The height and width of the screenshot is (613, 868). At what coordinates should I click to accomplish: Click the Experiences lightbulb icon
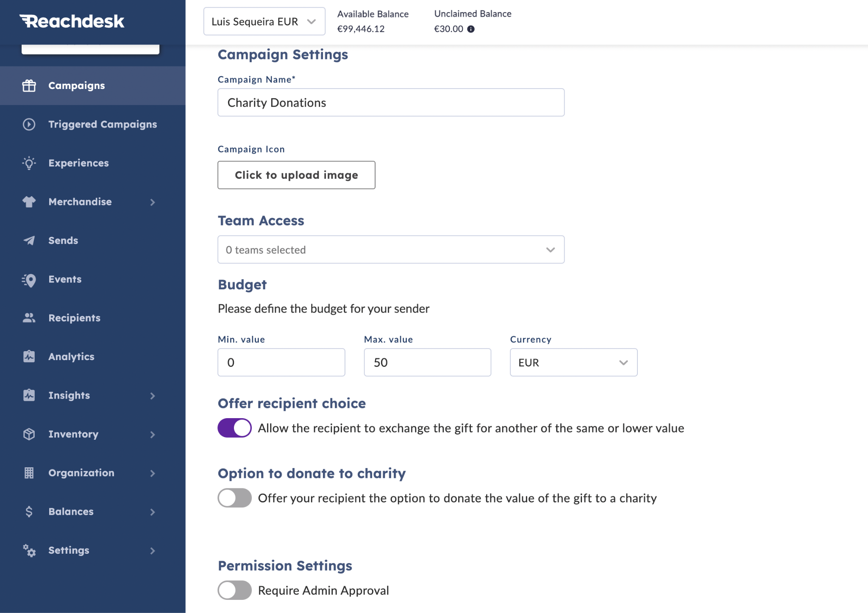coord(29,163)
